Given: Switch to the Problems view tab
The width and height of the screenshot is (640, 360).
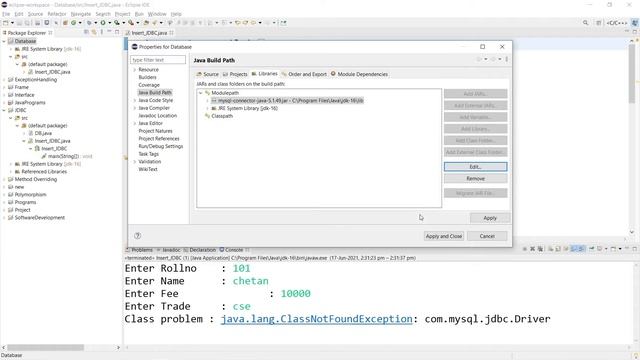Looking at the screenshot, I should [x=139, y=250].
